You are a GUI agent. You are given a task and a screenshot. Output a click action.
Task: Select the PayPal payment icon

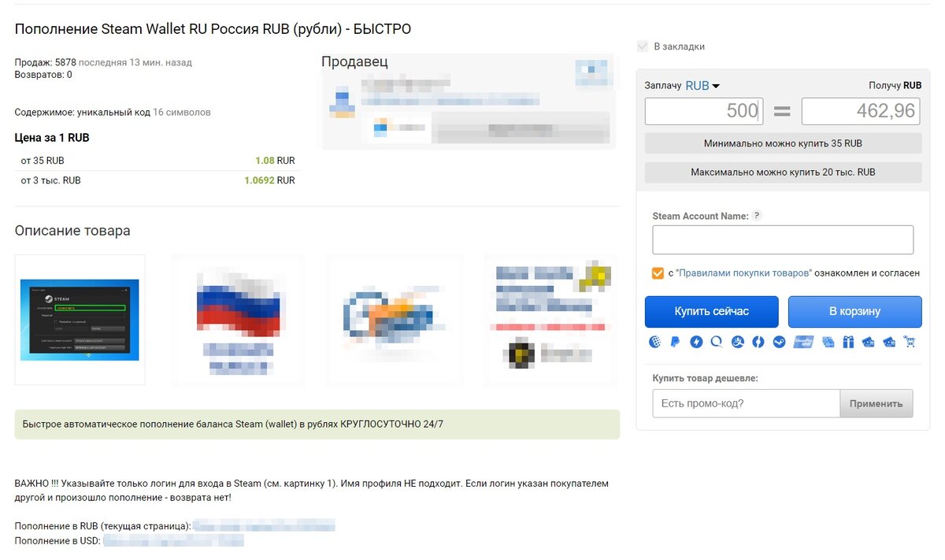(x=676, y=342)
